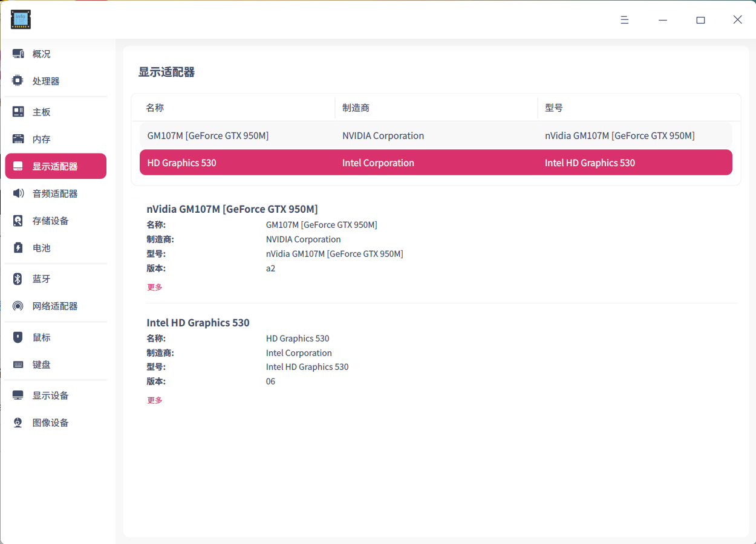This screenshot has height=544, width=756.
Task: Open the hamburger main menu
Action: point(625,20)
